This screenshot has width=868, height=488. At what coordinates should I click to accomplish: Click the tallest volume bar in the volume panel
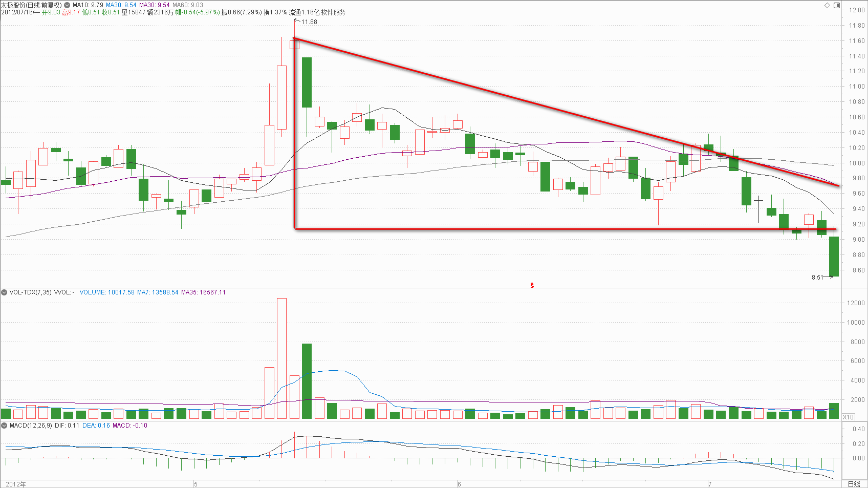click(x=281, y=358)
